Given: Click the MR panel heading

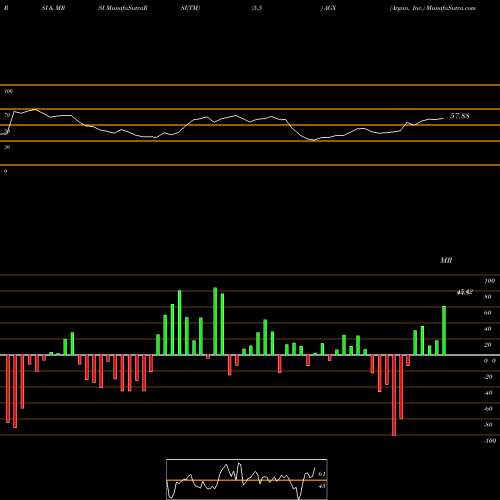Looking at the screenshot, I should pyautogui.click(x=446, y=260).
